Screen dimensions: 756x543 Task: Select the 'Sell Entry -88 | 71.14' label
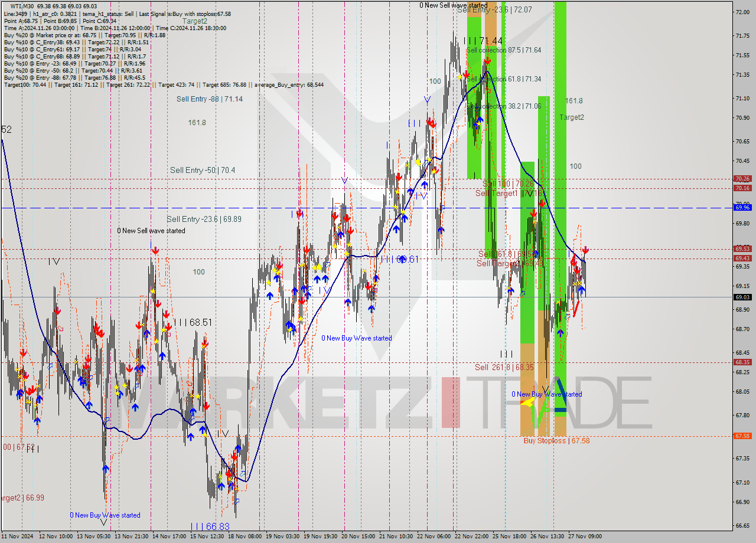tap(210, 99)
